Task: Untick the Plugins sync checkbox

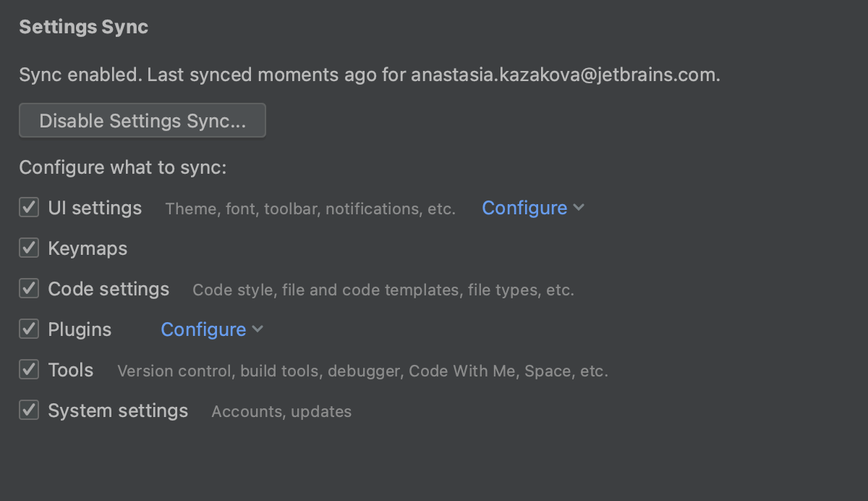Action: coord(29,329)
